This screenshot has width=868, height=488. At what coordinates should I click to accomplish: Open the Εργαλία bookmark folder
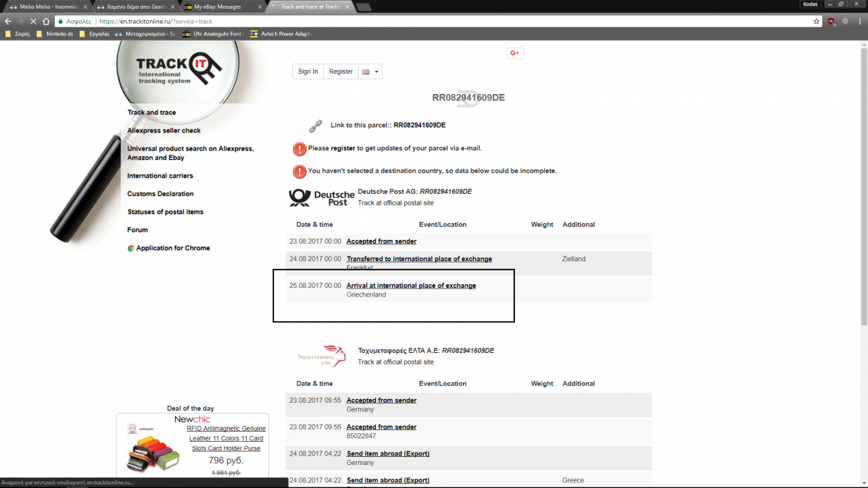pos(94,33)
